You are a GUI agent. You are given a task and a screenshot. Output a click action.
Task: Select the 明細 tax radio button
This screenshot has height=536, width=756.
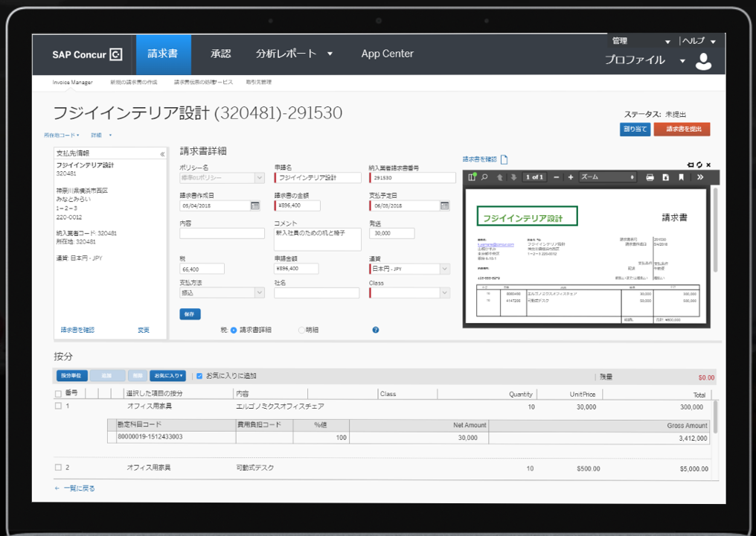(301, 330)
